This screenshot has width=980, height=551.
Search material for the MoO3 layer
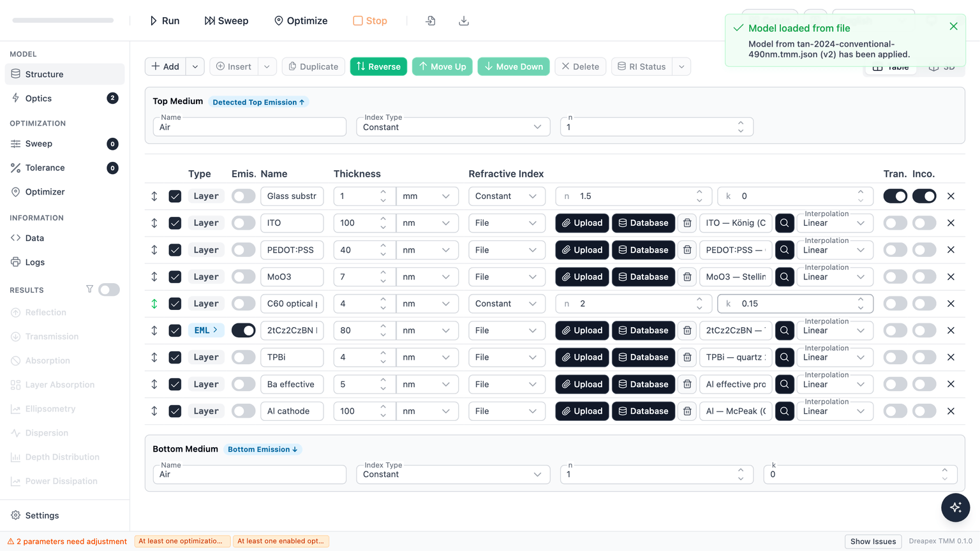tap(784, 277)
